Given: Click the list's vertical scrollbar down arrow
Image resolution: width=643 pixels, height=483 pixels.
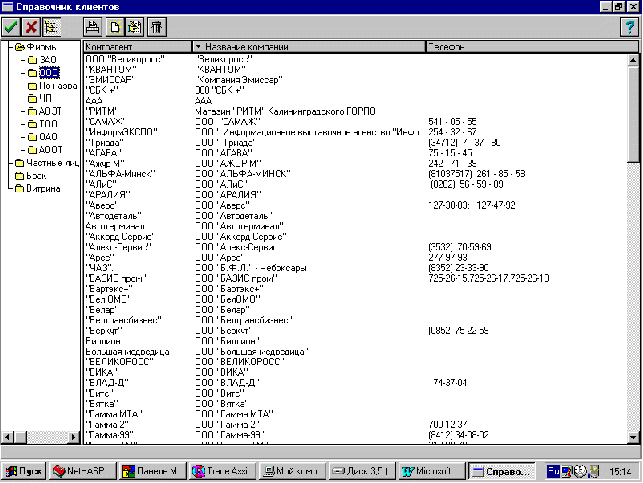Looking at the screenshot, I should pyautogui.click(x=633, y=437).
